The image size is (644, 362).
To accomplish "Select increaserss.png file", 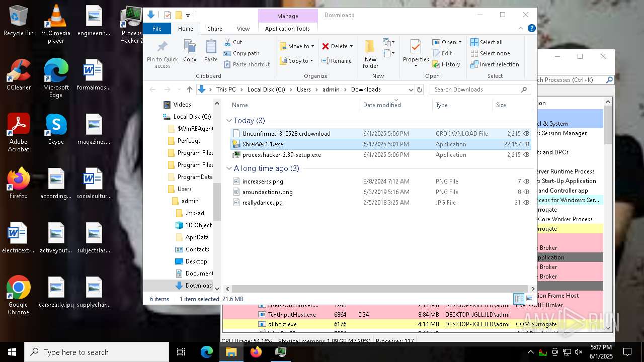I will point(380,182).
